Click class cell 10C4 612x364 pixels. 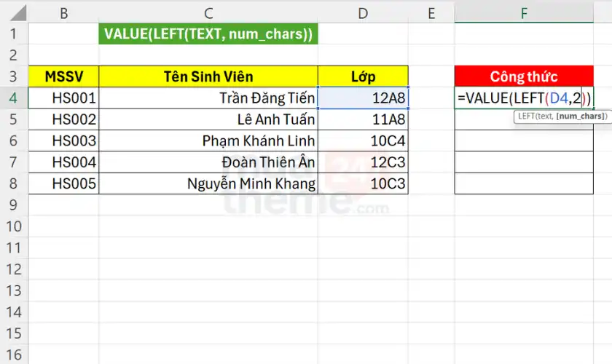tap(363, 141)
